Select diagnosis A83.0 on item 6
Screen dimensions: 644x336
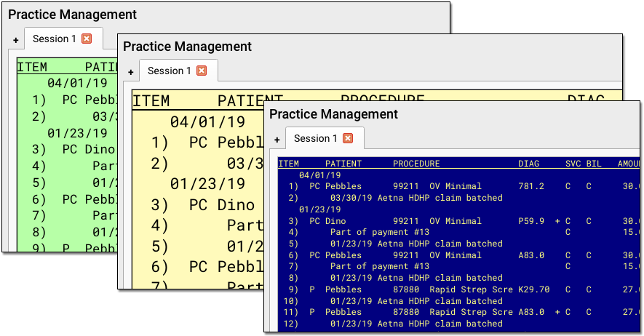531,255
